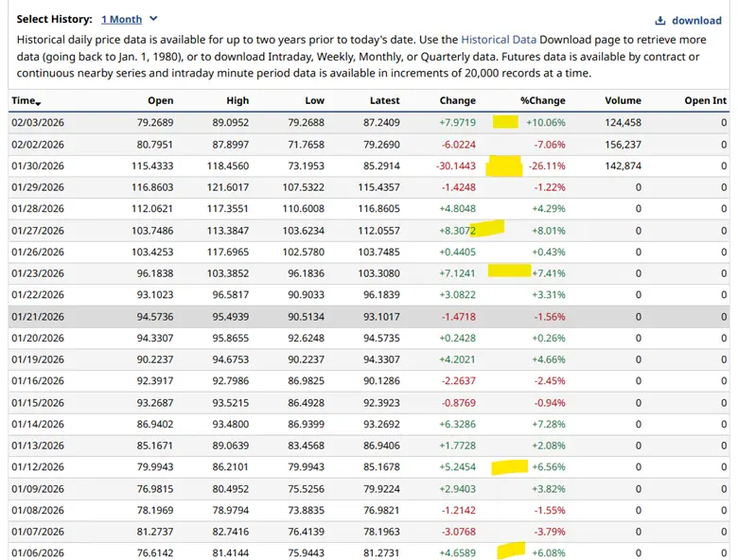Click the high price 89.0639
The image size is (738, 560).
tap(231, 446)
